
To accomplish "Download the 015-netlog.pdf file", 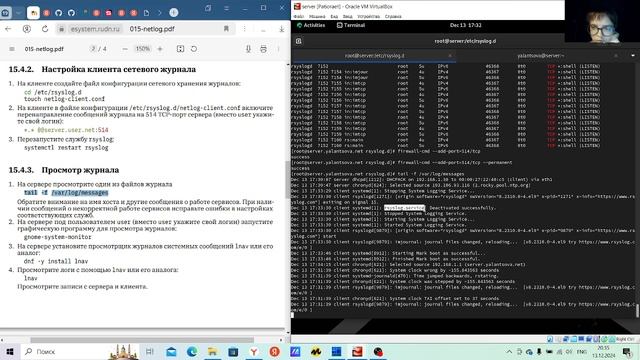I will point(248,49).
